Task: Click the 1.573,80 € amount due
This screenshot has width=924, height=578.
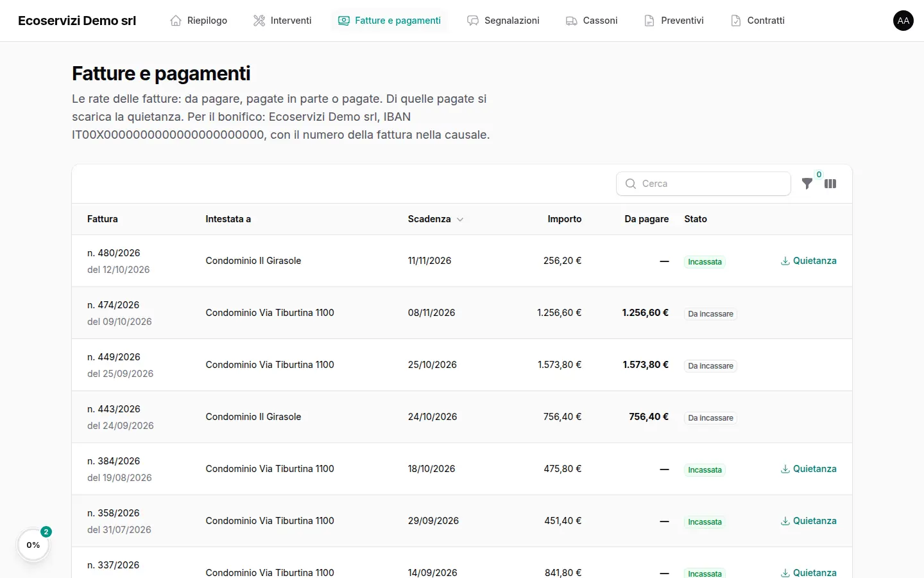Action: pyautogui.click(x=646, y=365)
